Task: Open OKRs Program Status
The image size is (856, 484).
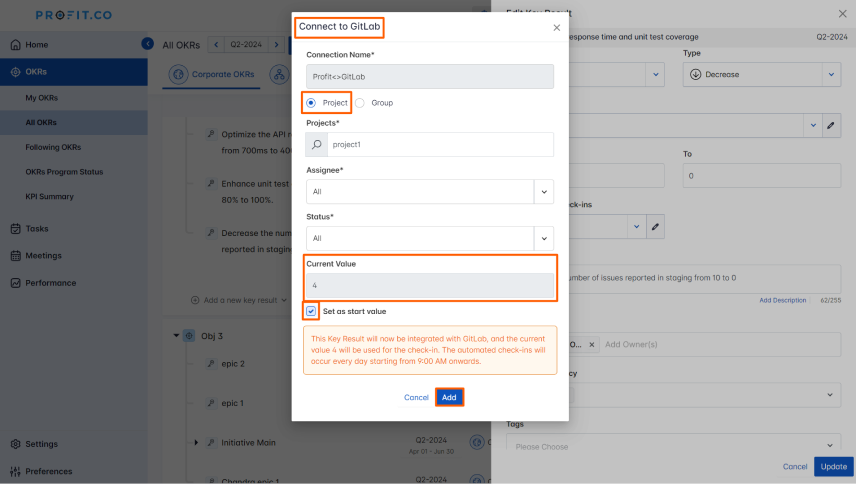Action: coord(64,172)
